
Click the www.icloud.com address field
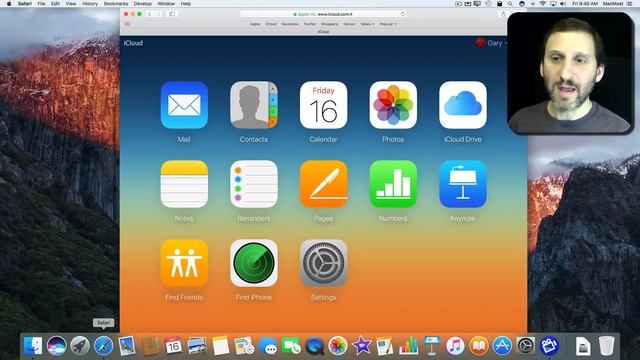coord(323,14)
